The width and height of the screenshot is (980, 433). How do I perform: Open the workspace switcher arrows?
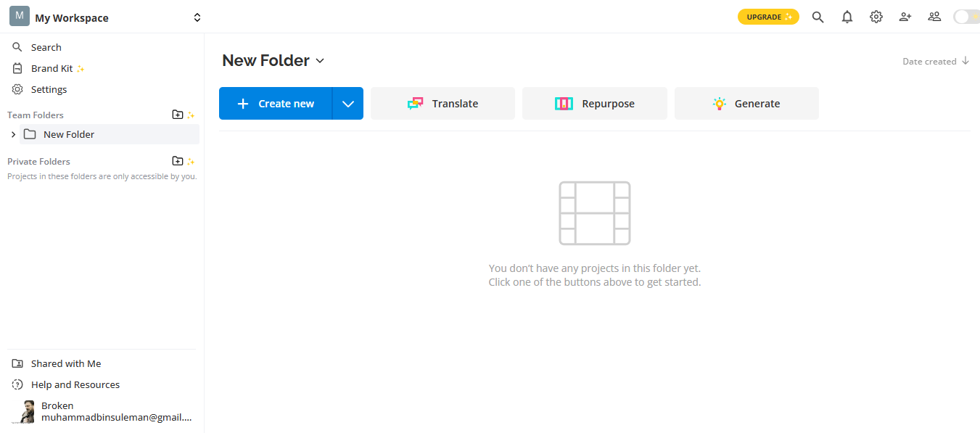click(197, 17)
